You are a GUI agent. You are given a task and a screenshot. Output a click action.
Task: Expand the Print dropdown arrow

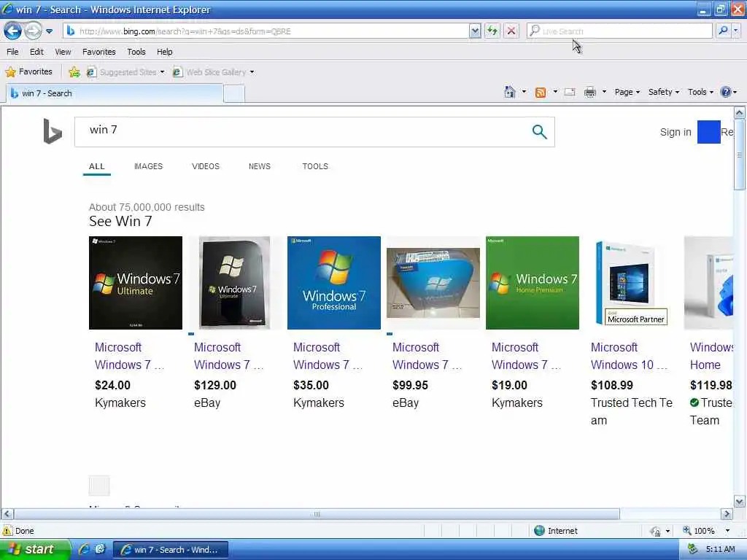(604, 91)
